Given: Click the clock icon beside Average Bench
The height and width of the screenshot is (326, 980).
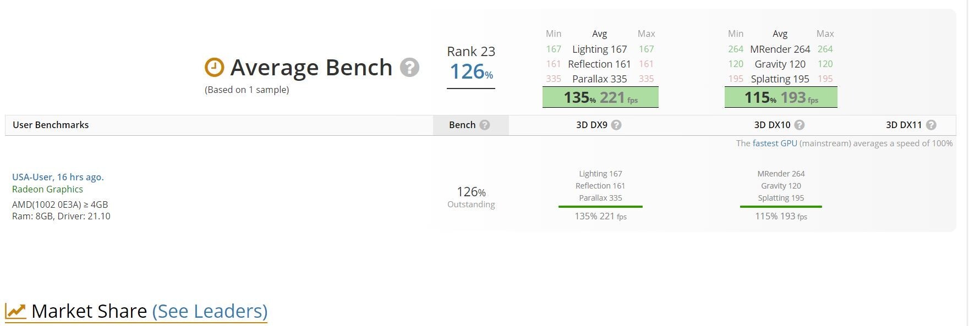Looking at the screenshot, I should (x=214, y=68).
